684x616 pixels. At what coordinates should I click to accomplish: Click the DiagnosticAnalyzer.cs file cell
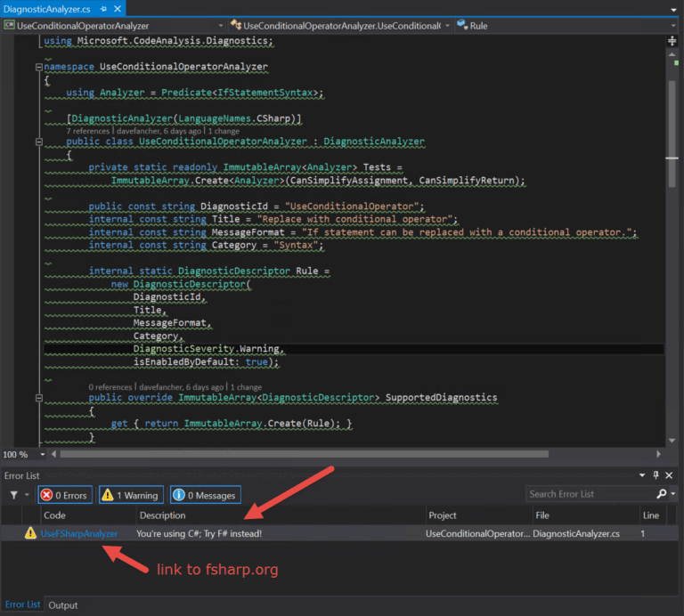(576, 533)
